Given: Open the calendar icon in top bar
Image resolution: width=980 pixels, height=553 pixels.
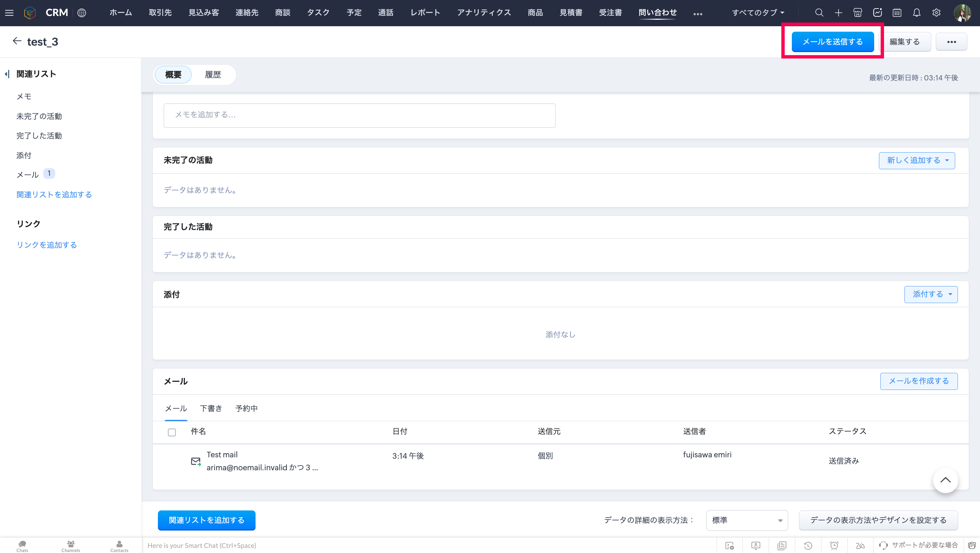Looking at the screenshot, I should point(897,13).
